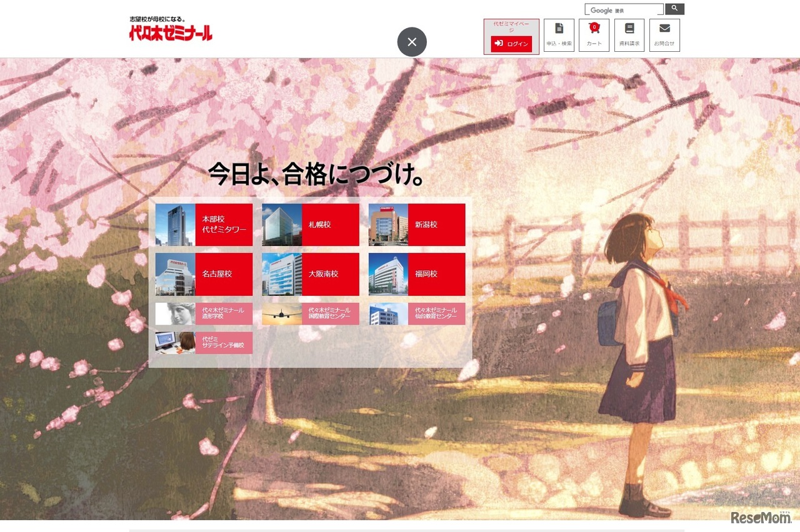
Task: Click the headline 今日よ、合格につづけ。
Action: (316, 175)
